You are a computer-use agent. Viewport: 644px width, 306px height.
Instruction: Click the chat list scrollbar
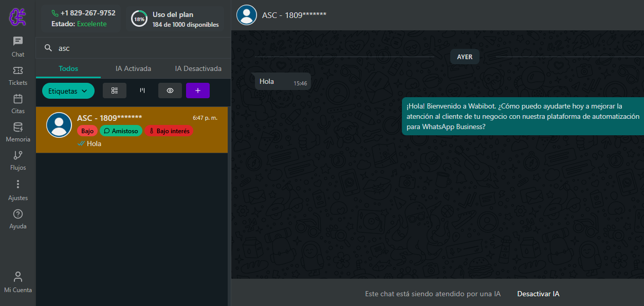[229, 206]
